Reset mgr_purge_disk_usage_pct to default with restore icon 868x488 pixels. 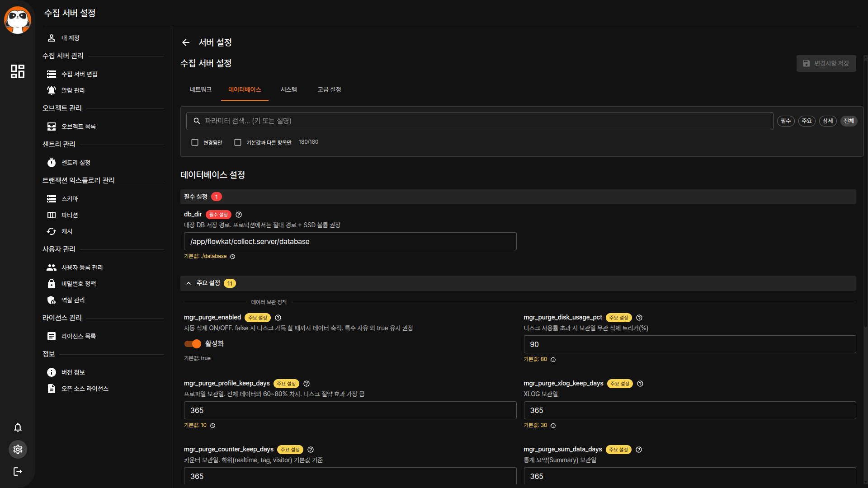pos(553,360)
